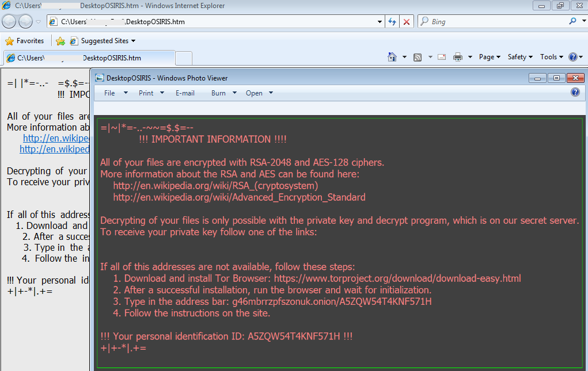This screenshot has width=588, height=371.
Task: Click the Help question mark in Photo Viewer
Action: [575, 92]
